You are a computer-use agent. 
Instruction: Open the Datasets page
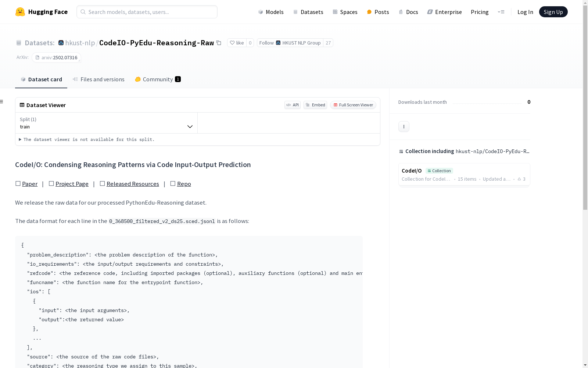[x=308, y=12]
